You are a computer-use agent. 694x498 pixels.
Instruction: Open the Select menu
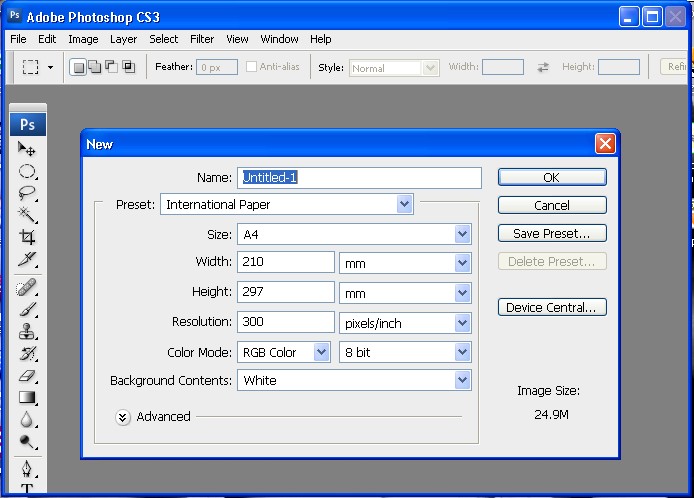pyautogui.click(x=163, y=39)
